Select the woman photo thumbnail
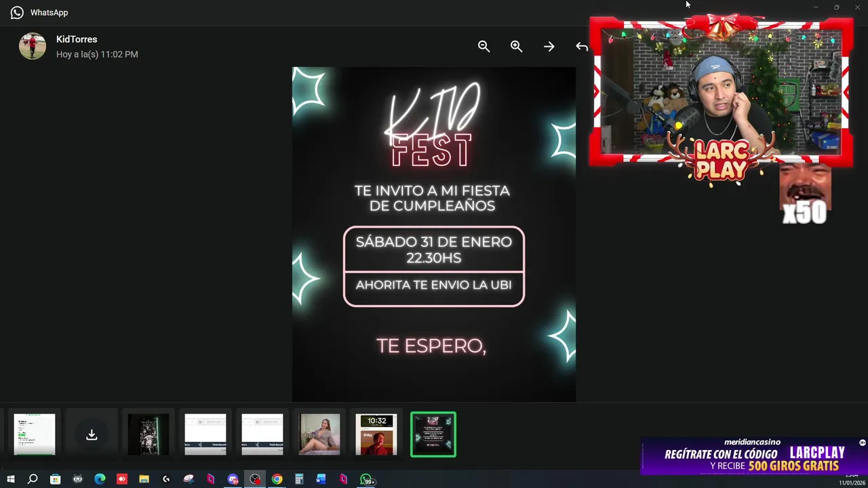This screenshot has width=868, height=488. (x=319, y=434)
